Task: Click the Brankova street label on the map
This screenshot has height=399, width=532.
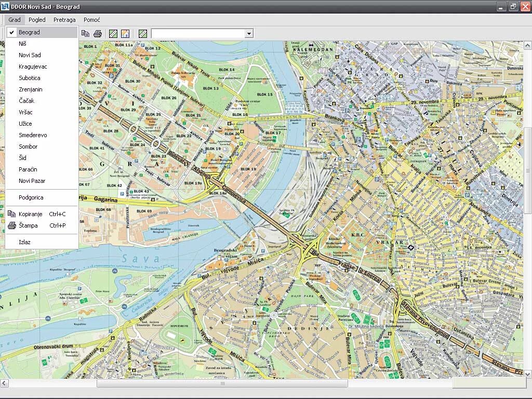Action: (x=335, y=118)
